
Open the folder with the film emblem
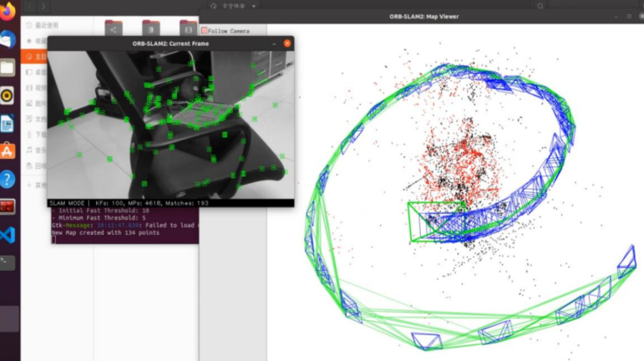point(188,28)
